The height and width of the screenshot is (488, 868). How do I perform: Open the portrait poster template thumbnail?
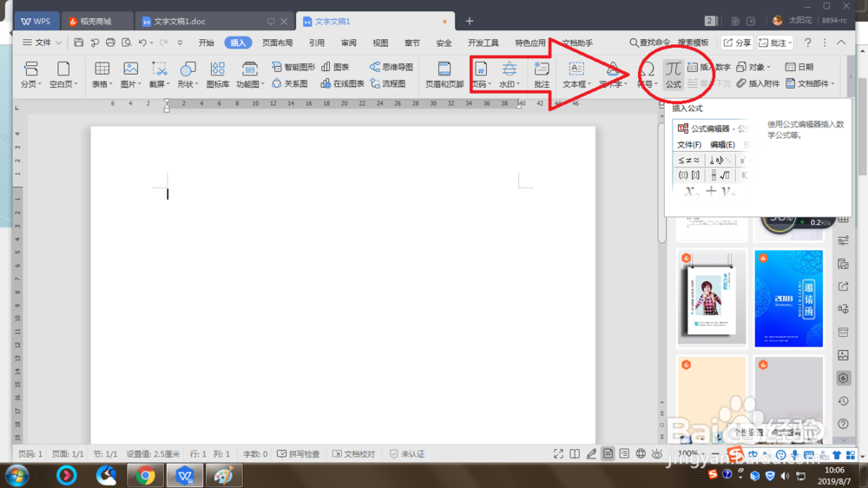tap(712, 299)
